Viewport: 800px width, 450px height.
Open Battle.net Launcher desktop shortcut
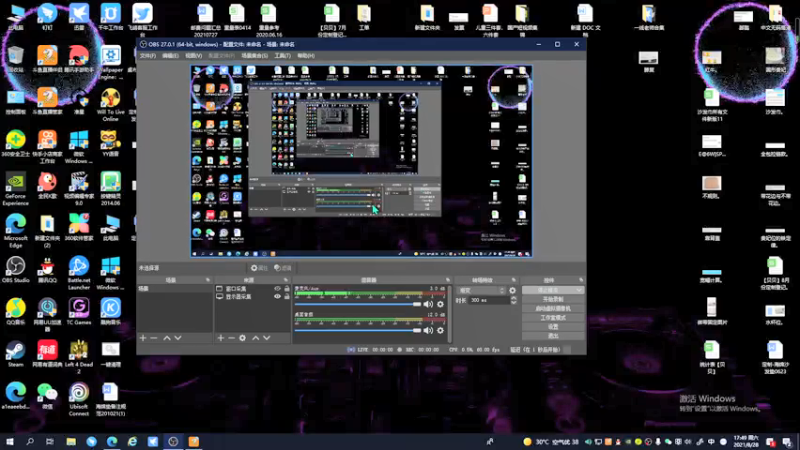pos(79,273)
